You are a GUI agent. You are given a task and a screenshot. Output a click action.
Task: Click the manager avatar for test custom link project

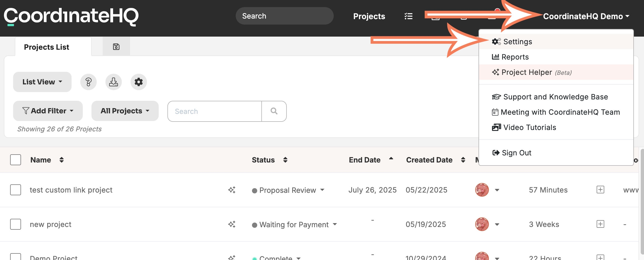click(x=482, y=190)
